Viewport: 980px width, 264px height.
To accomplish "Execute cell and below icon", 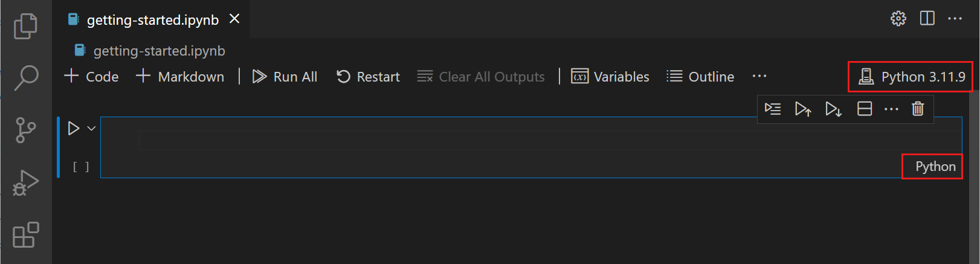I will (x=833, y=109).
